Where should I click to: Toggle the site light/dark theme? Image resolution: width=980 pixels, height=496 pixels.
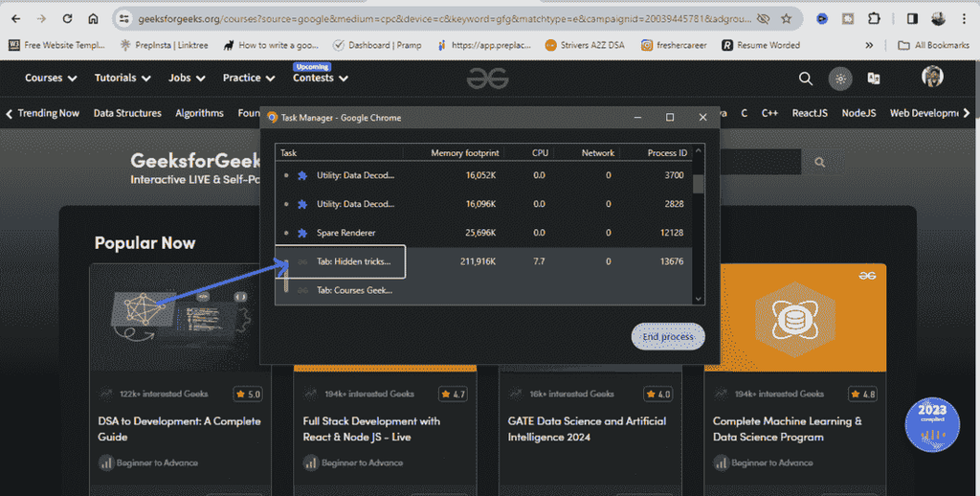click(x=840, y=79)
